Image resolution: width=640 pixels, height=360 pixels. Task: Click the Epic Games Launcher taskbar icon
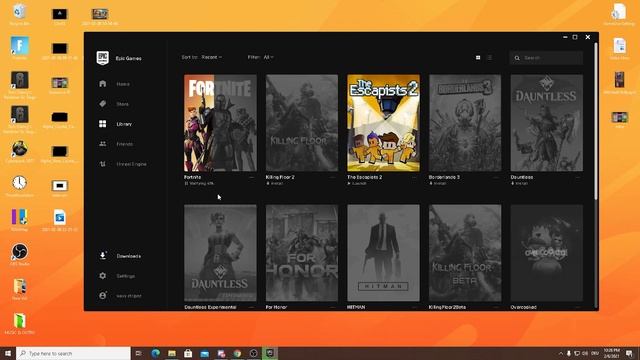(270, 353)
